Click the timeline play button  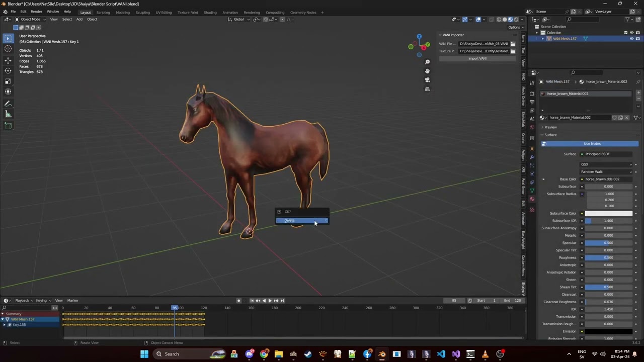270,301
